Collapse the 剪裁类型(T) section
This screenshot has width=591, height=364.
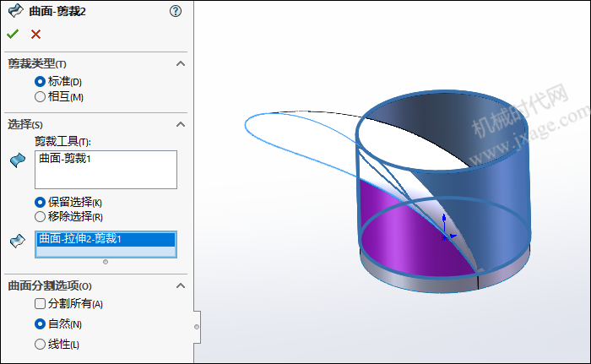181,63
